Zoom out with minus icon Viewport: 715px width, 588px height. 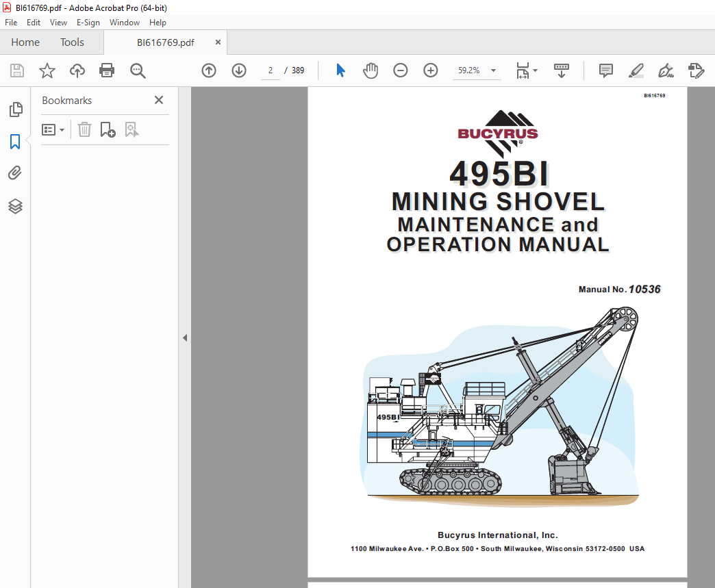click(x=401, y=71)
